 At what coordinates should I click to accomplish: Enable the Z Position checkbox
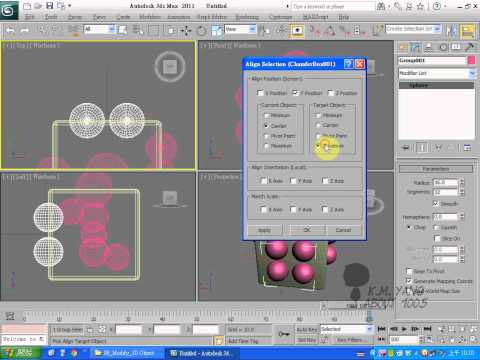point(331,93)
